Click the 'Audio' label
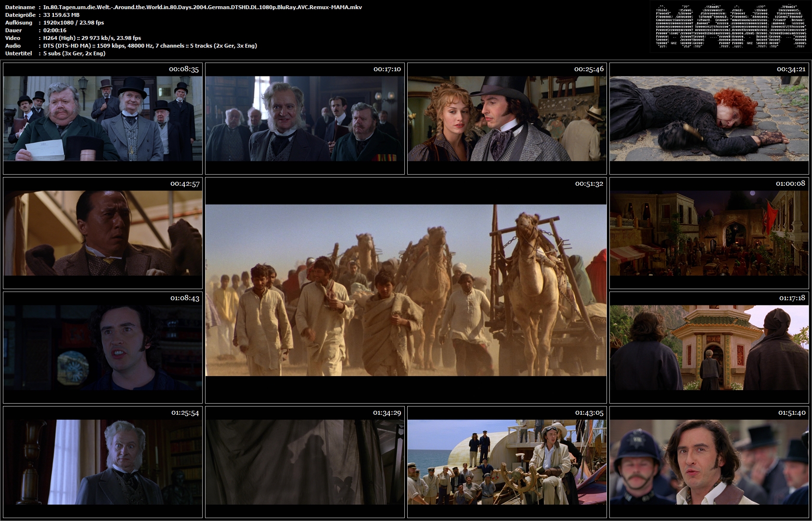 coord(13,46)
